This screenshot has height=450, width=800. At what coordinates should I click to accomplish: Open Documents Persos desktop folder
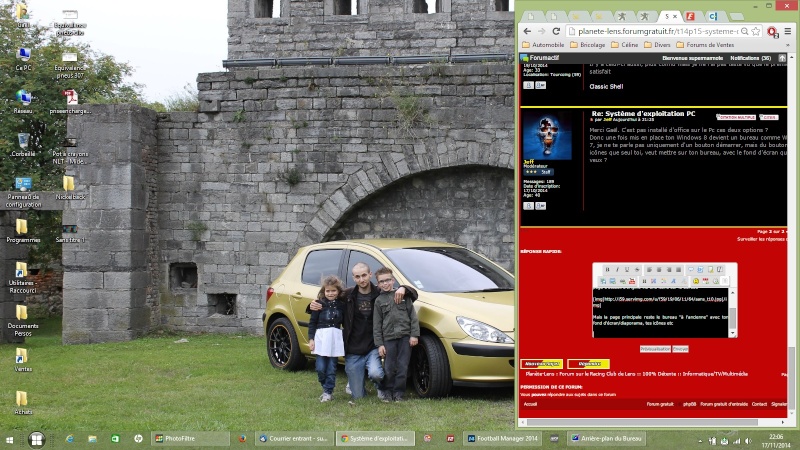(22, 321)
